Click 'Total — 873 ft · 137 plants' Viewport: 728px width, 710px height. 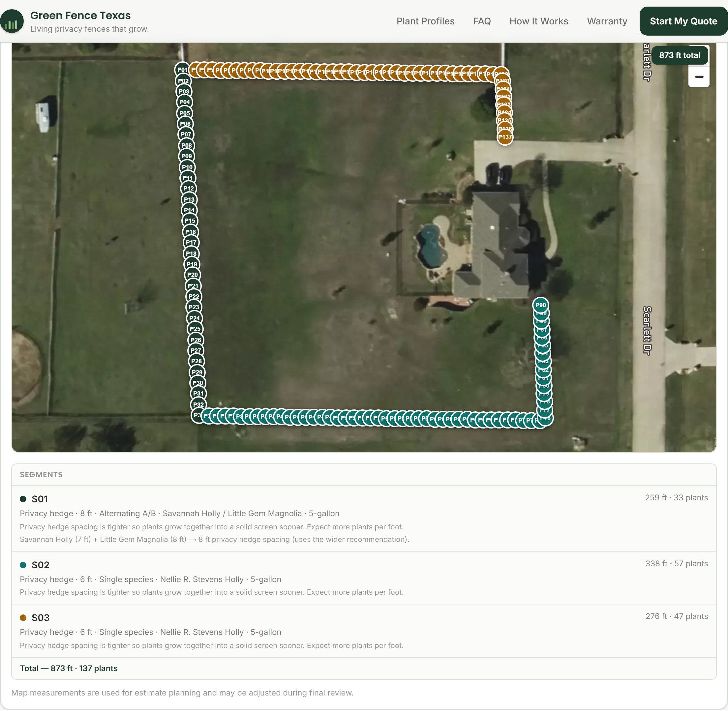pos(69,668)
